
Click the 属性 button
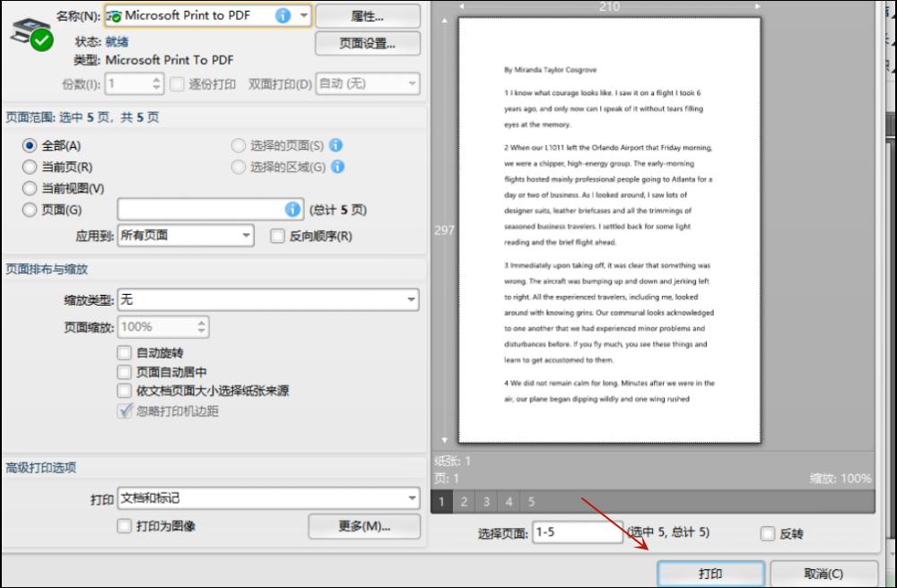[x=367, y=15]
